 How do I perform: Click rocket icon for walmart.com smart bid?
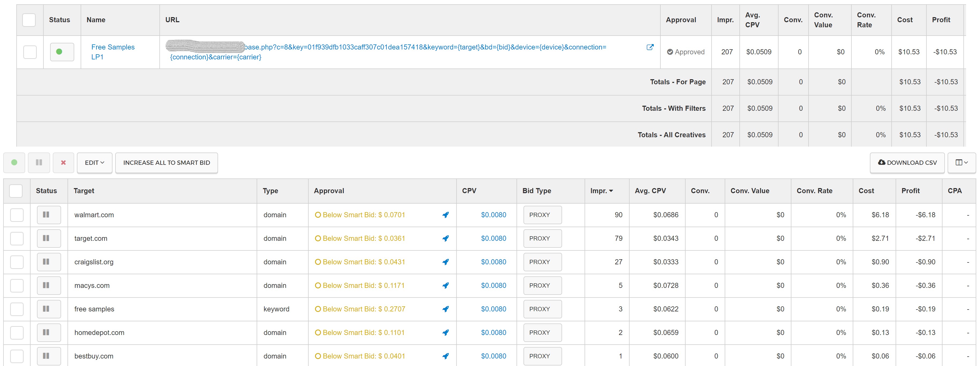pyautogui.click(x=446, y=215)
